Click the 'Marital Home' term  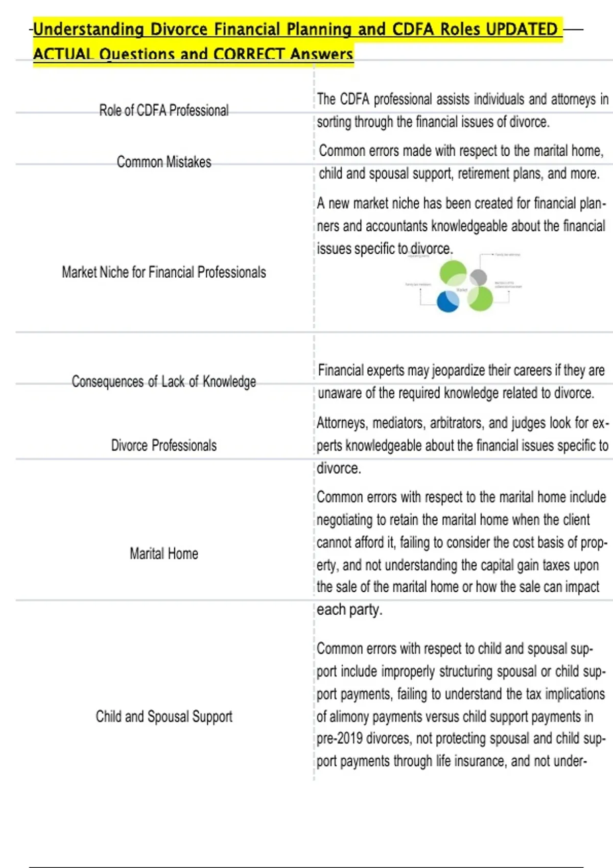(164, 553)
